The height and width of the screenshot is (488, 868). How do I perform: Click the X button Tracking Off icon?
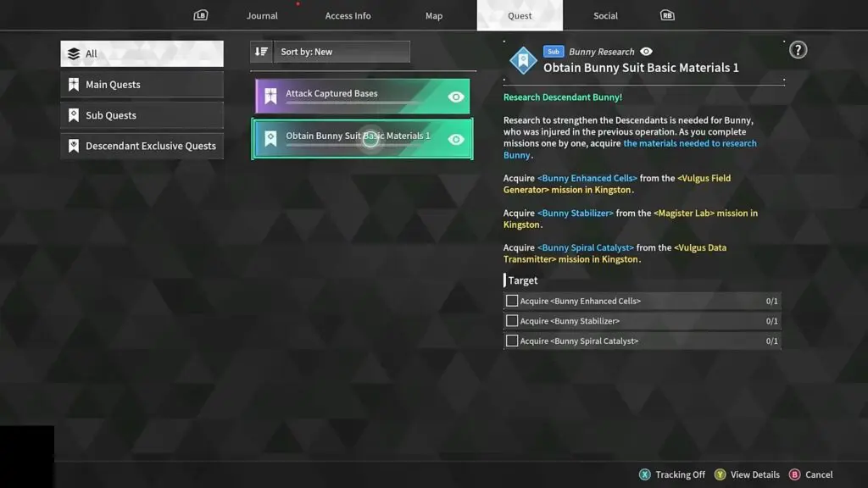pyautogui.click(x=645, y=474)
